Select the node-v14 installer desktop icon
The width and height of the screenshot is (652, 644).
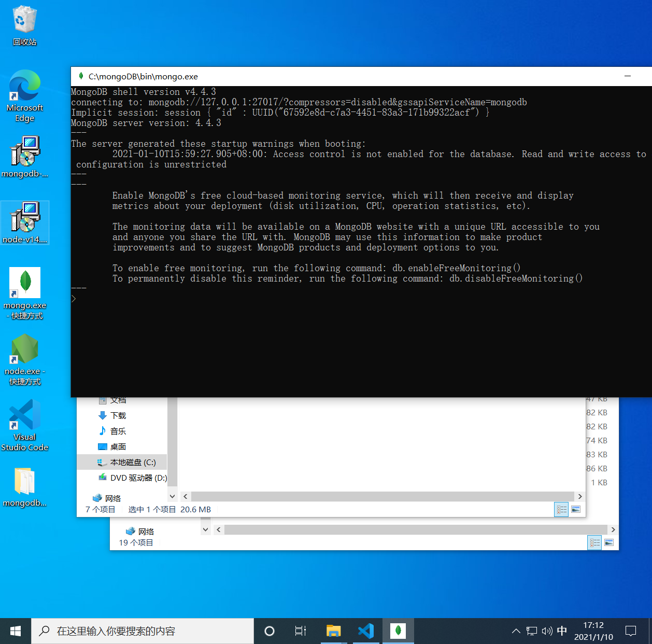pyautogui.click(x=24, y=223)
